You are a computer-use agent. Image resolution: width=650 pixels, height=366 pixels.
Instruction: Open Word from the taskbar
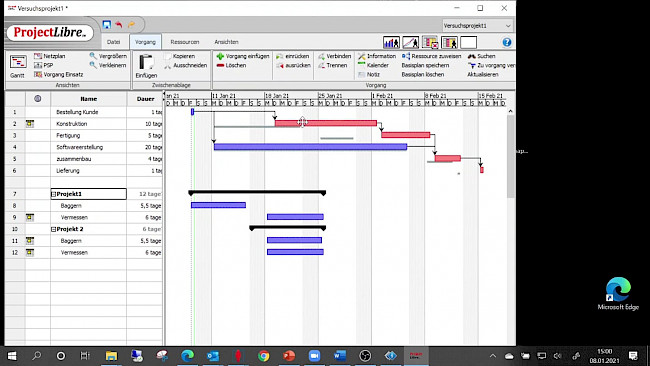tap(340, 356)
